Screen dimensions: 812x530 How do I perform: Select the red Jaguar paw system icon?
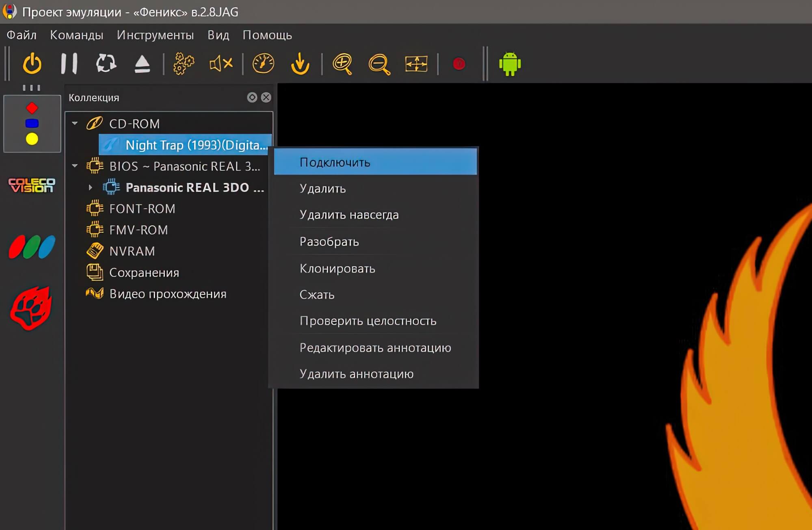pos(31,308)
